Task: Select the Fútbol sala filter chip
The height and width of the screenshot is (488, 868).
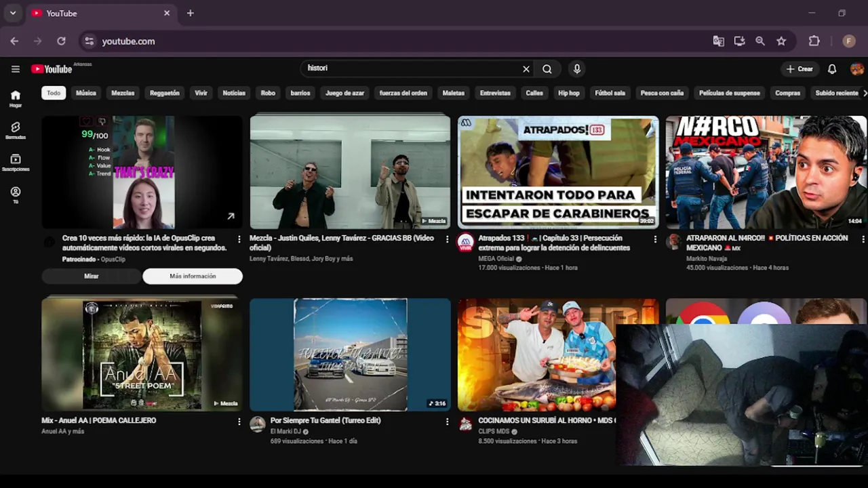Action: [x=610, y=93]
